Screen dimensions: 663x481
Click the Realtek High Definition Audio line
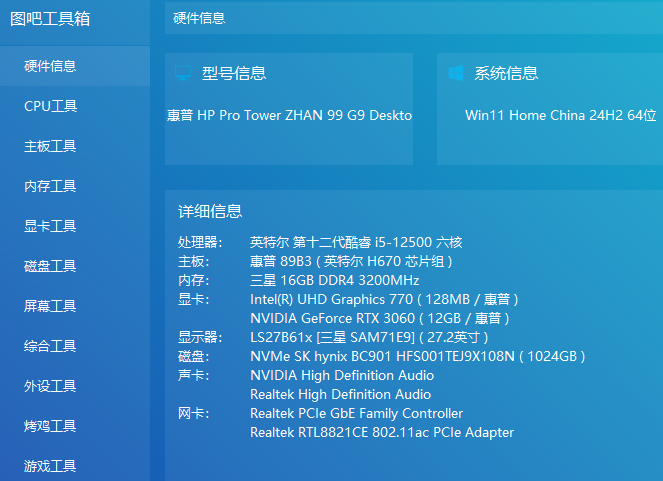click(340, 394)
